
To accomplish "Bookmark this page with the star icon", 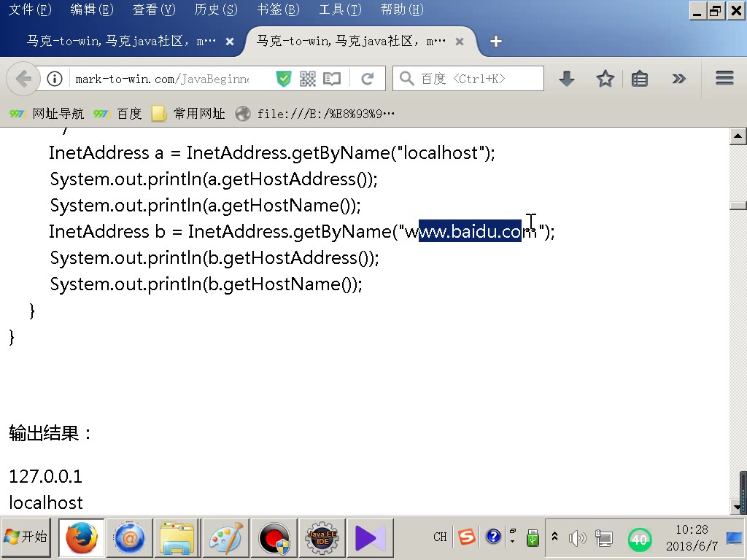I will pos(604,78).
